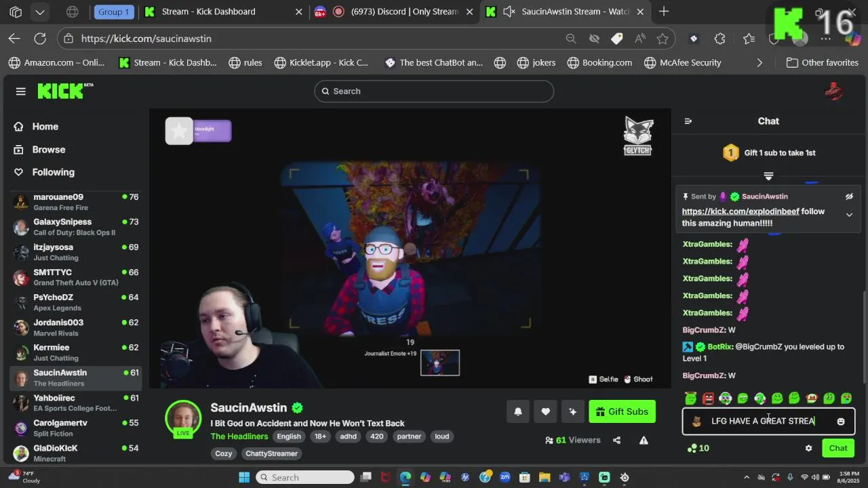Click The Headliners category link
Screen dimensions: 868x488
coord(239,436)
